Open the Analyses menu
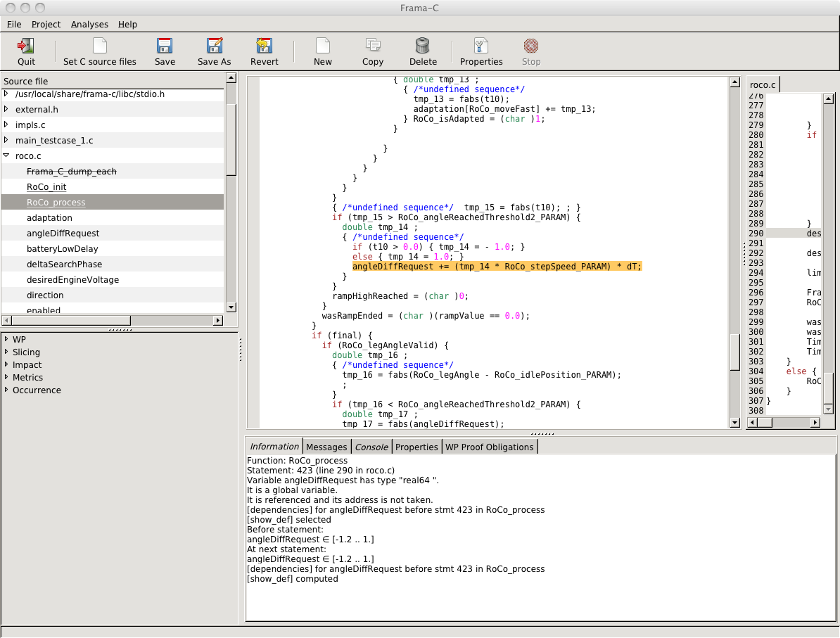The image size is (840, 638). coord(89,24)
